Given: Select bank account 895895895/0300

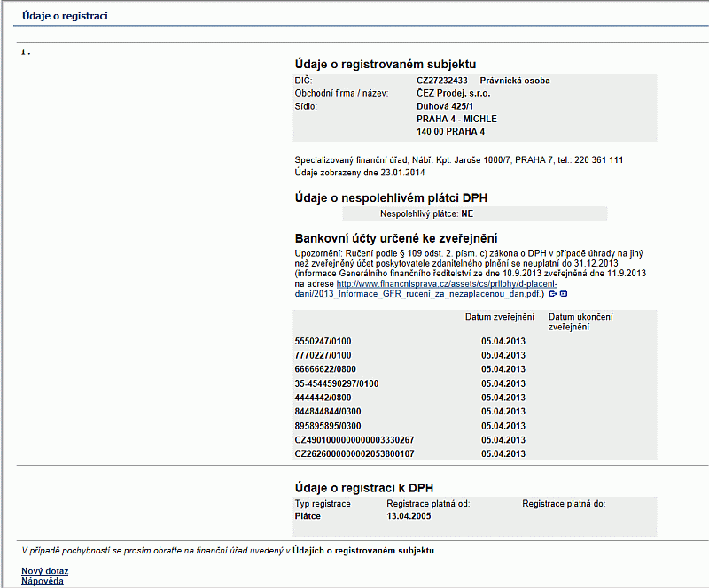Looking at the screenshot, I should click(x=328, y=426).
